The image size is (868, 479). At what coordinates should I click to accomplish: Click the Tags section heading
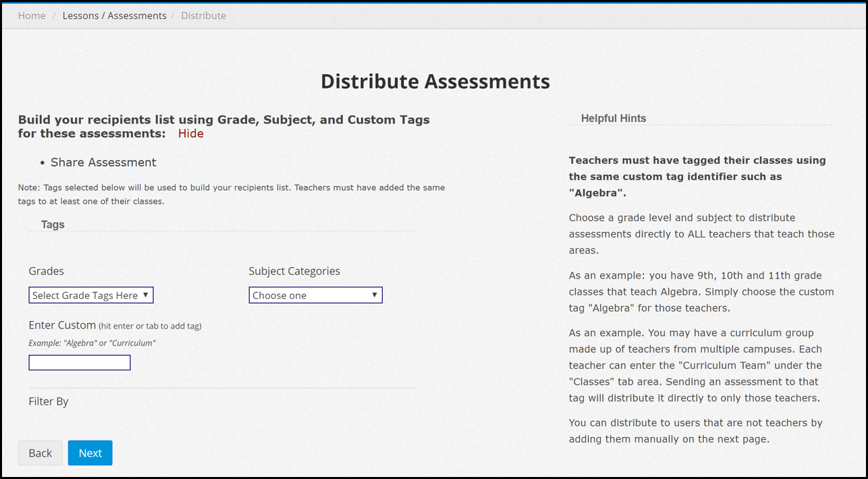[x=53, y=225]
